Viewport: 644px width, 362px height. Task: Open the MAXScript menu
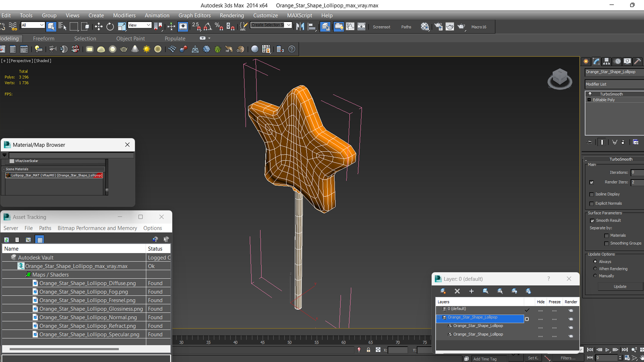click(300, 15)
